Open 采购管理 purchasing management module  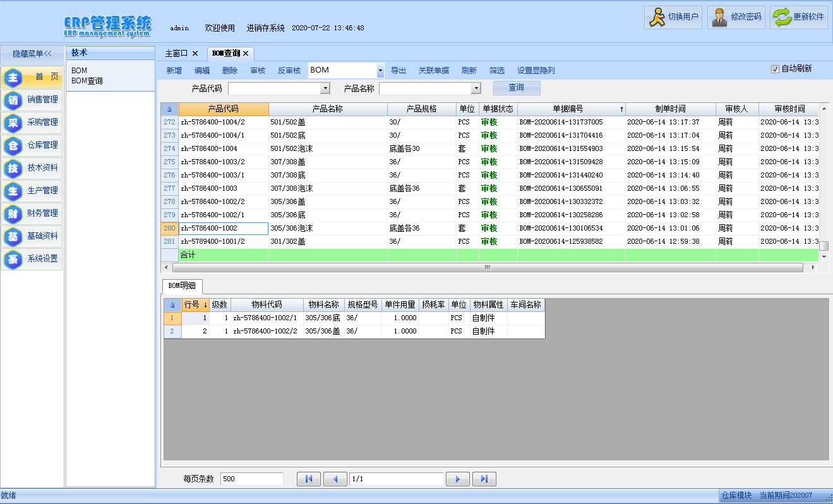click(32, 123)
